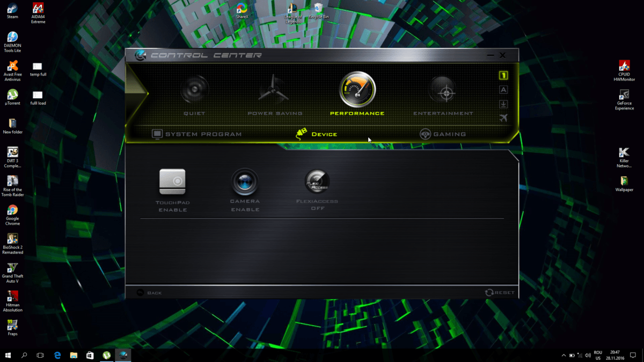Image resolution: width=644 pixels, height=362 pixels.
Task: Select the League of Legends desktop icon
Action: pyautogui.click(x=293, y=13)
